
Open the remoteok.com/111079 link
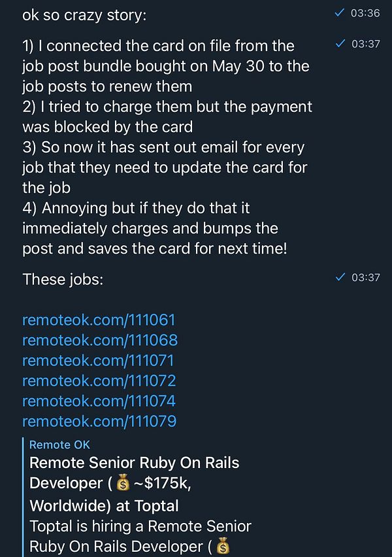point(99,422)
